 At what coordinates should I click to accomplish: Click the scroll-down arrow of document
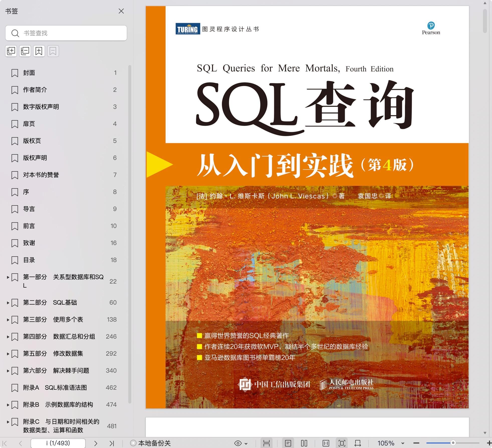[485, 433]
